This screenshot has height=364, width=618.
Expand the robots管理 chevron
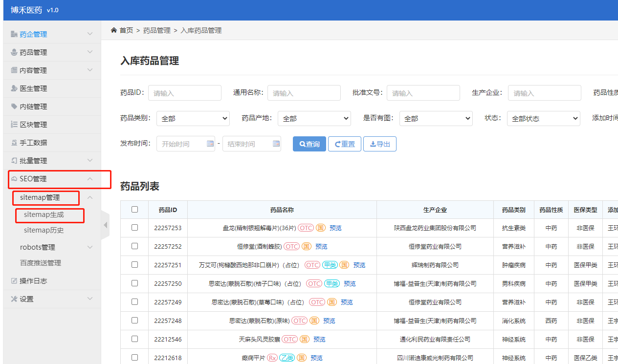(x=90, y=247)
